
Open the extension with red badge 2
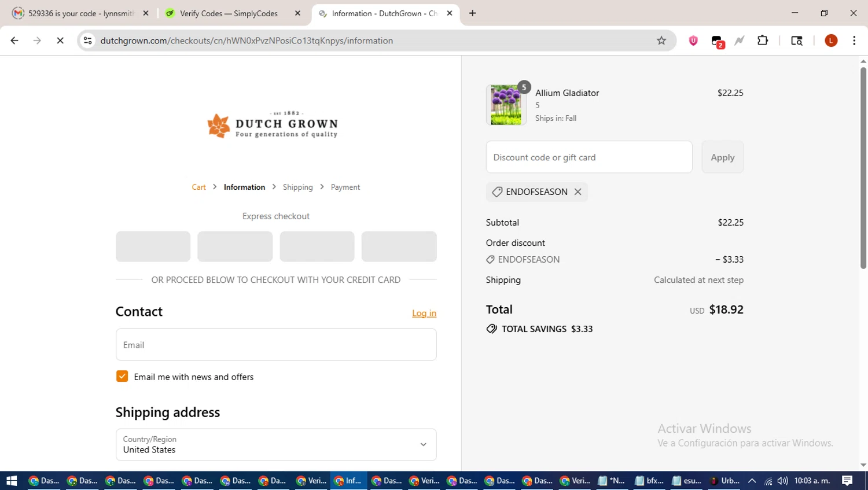pyautogui.click(x=718, y=42)
